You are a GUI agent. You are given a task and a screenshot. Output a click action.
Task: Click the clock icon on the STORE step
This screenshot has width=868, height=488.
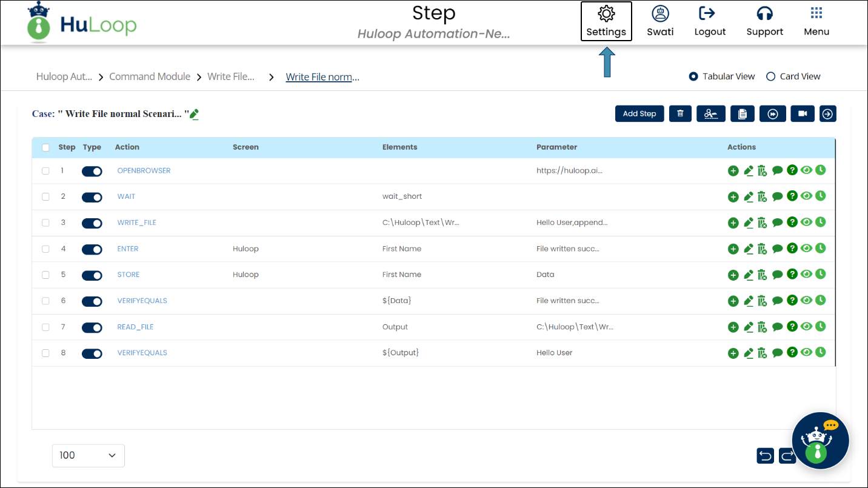(820, 275)
